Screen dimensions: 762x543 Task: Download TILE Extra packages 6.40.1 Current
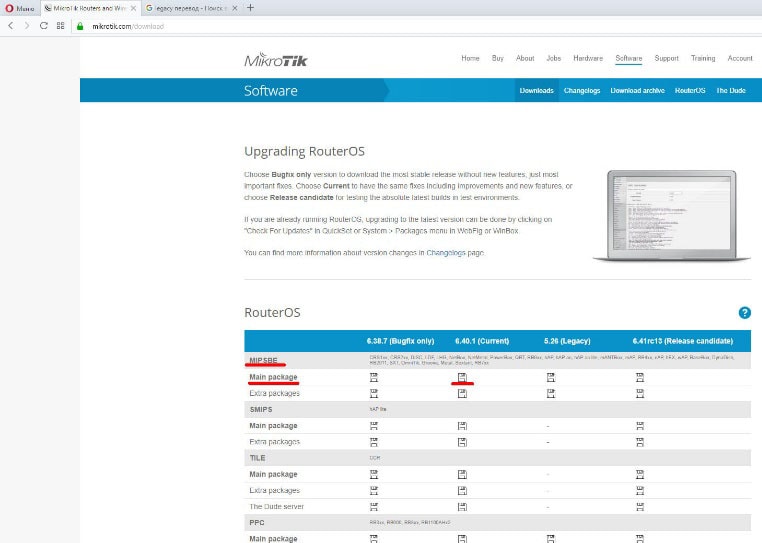[x=462, y=490]
